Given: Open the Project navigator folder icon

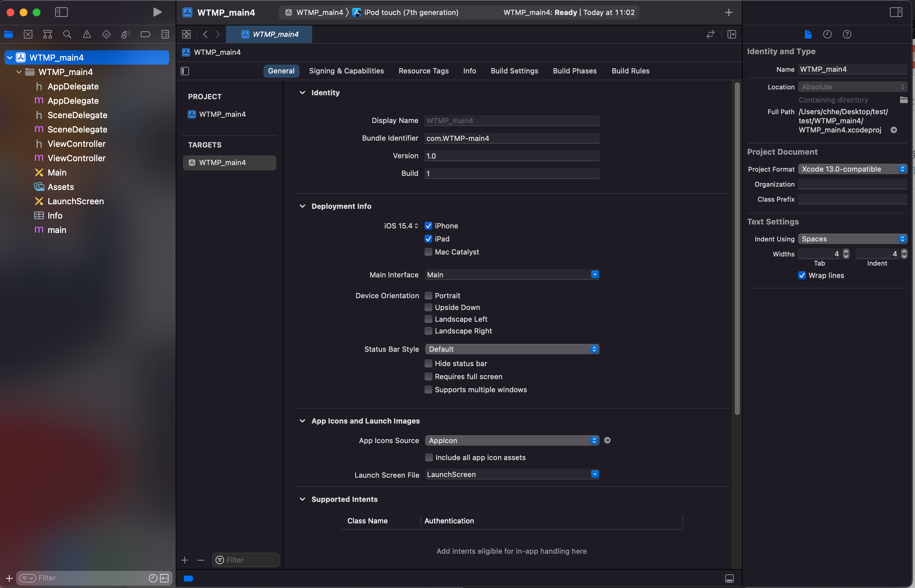Looking at the screenshot, I should [x=8, y=34].
